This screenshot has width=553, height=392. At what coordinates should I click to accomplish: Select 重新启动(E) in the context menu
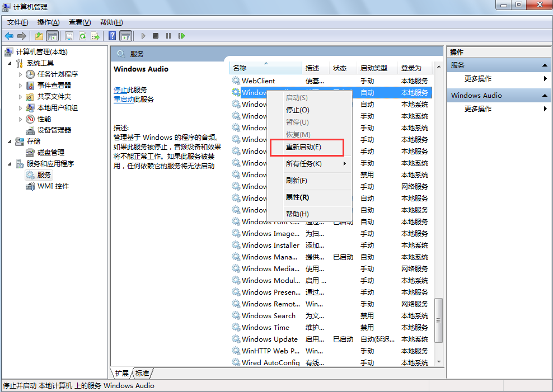tap(303, 147)
